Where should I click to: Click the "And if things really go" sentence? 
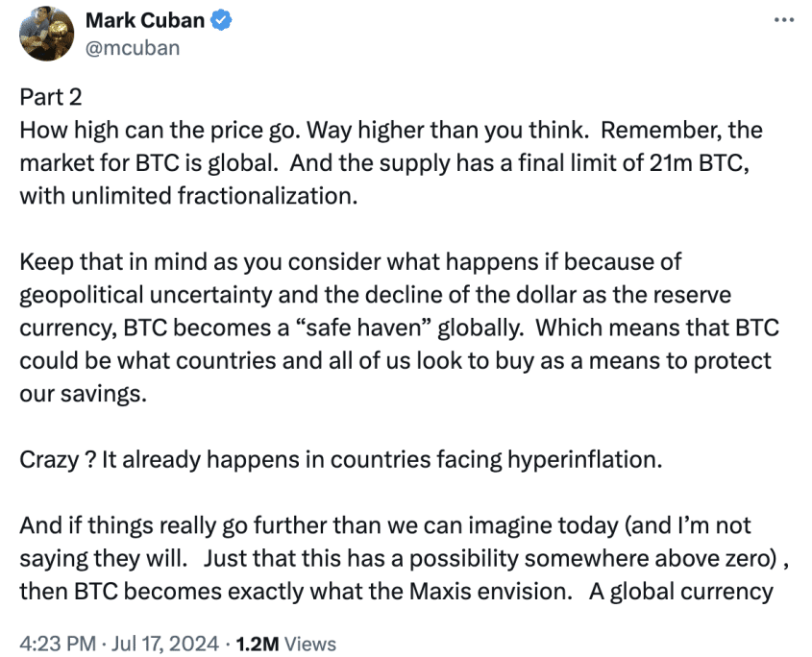tap(125, 524)
